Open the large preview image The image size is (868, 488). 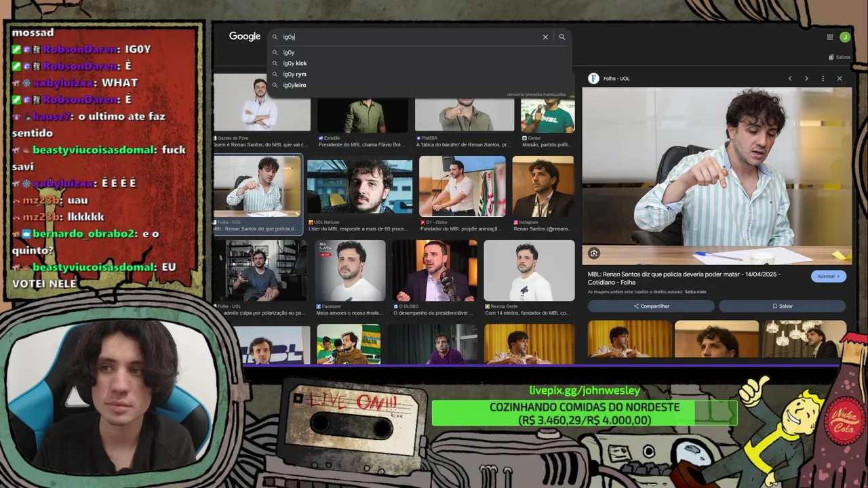(x=717, y=176)
